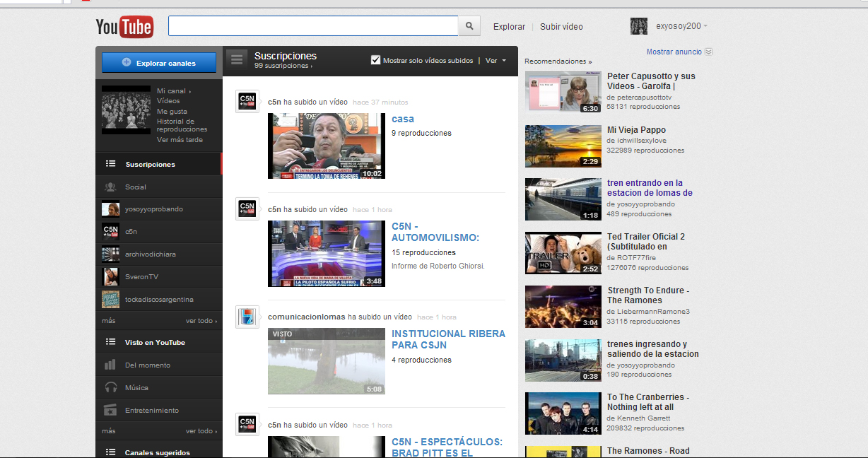Click the Mostrar anuncio expand icon
This screenshot has width=868, height=458.
point(709,52)
